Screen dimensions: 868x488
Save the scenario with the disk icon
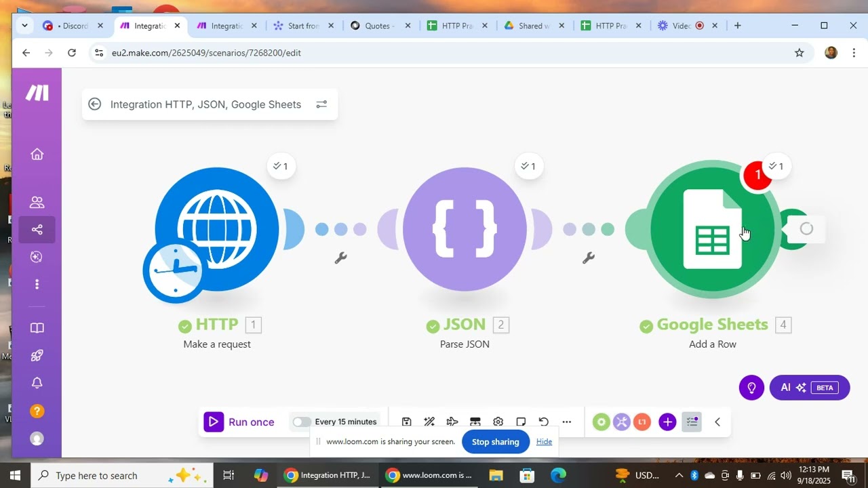(407, 422)
